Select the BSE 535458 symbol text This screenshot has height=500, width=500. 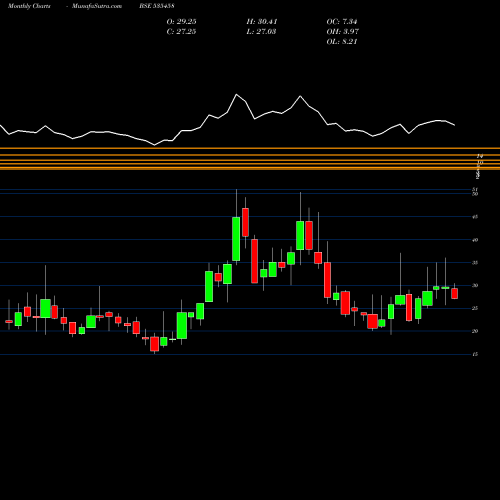157,6
